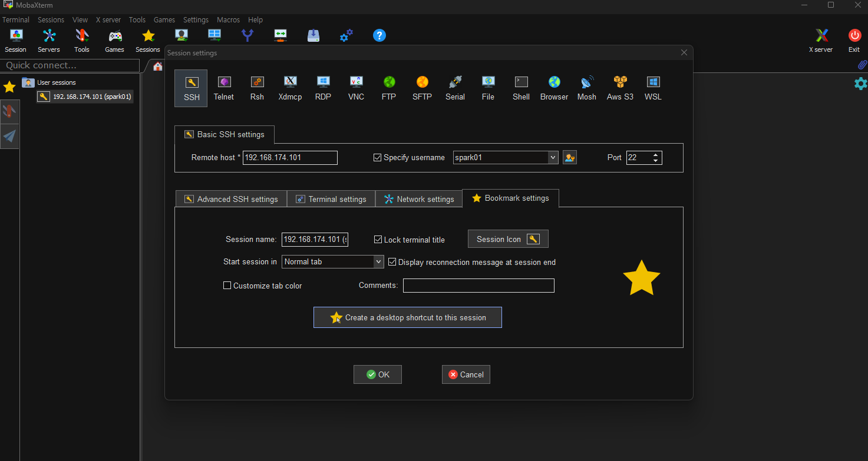Open the Games toolbar button

[x=115, y=41]
